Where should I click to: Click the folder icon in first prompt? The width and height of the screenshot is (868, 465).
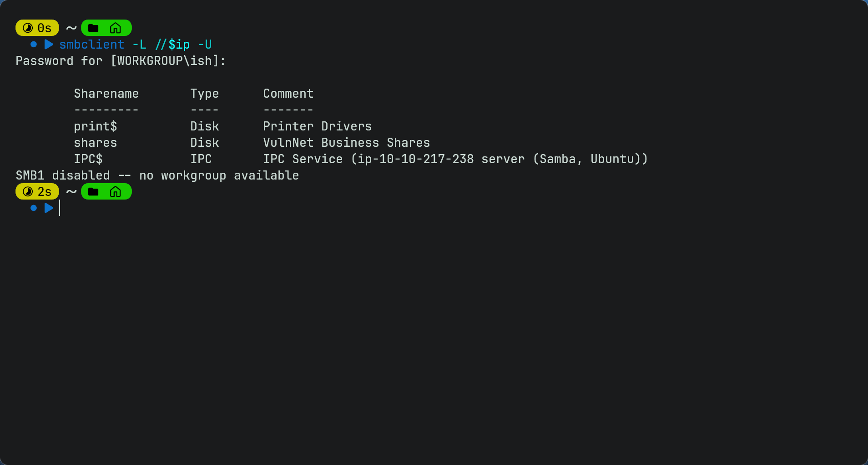(x=93, y=28)
